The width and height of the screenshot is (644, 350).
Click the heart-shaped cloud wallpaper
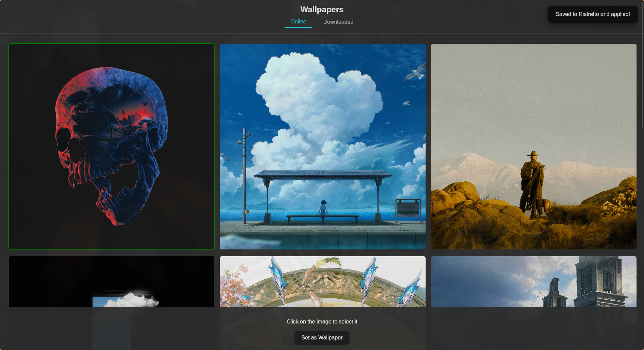(x=322, y=146)
